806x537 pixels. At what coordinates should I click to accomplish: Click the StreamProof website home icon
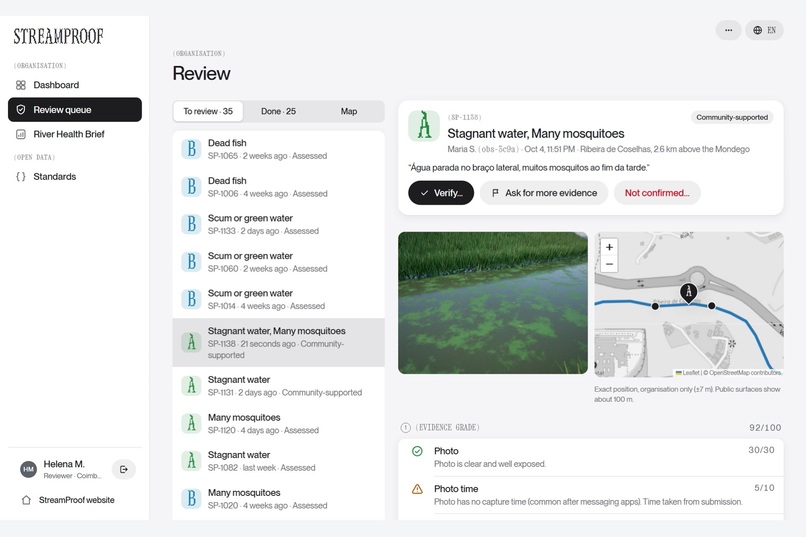26,500
